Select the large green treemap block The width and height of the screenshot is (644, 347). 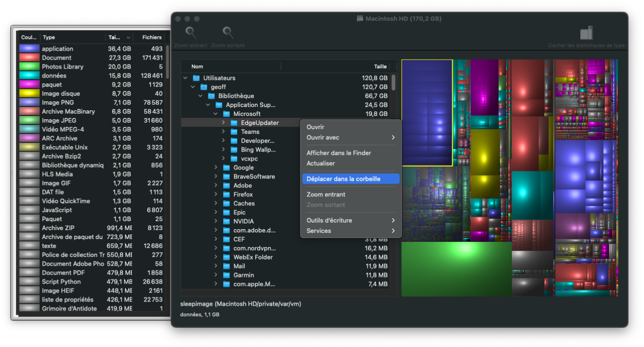click(x=456, y=269)
